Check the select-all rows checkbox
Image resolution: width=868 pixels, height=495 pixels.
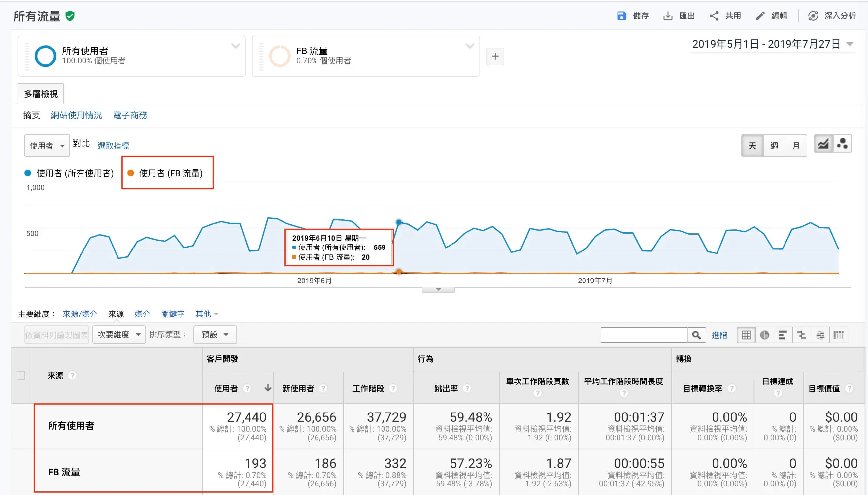21,375
